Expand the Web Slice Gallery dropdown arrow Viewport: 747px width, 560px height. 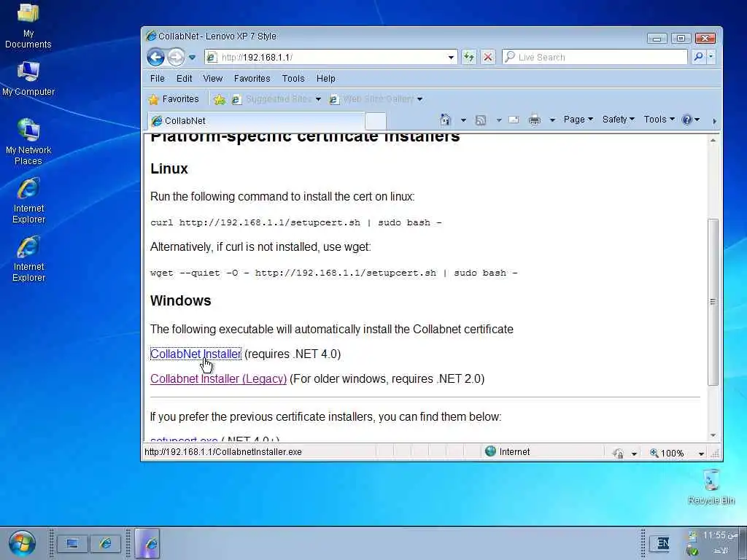click(419, 99)
